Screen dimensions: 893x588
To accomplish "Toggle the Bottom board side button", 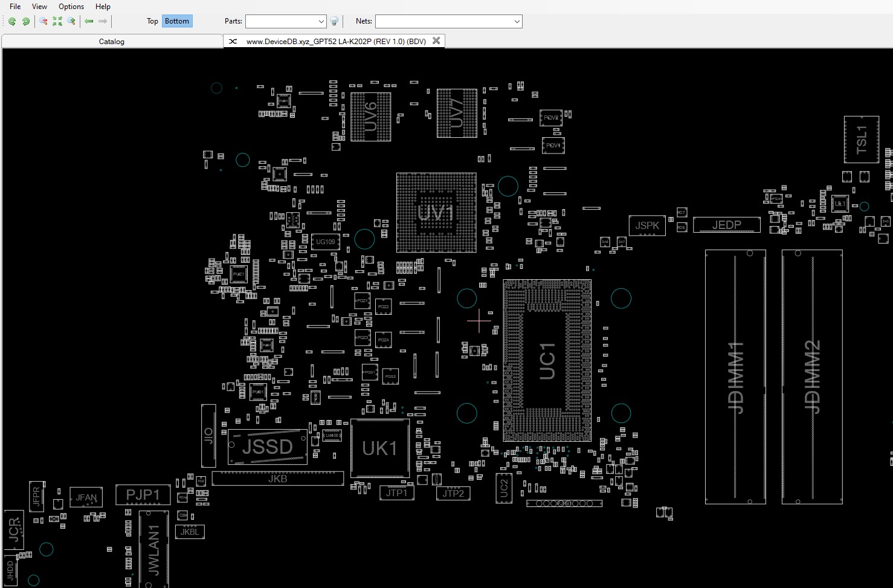I will [176, 21].
